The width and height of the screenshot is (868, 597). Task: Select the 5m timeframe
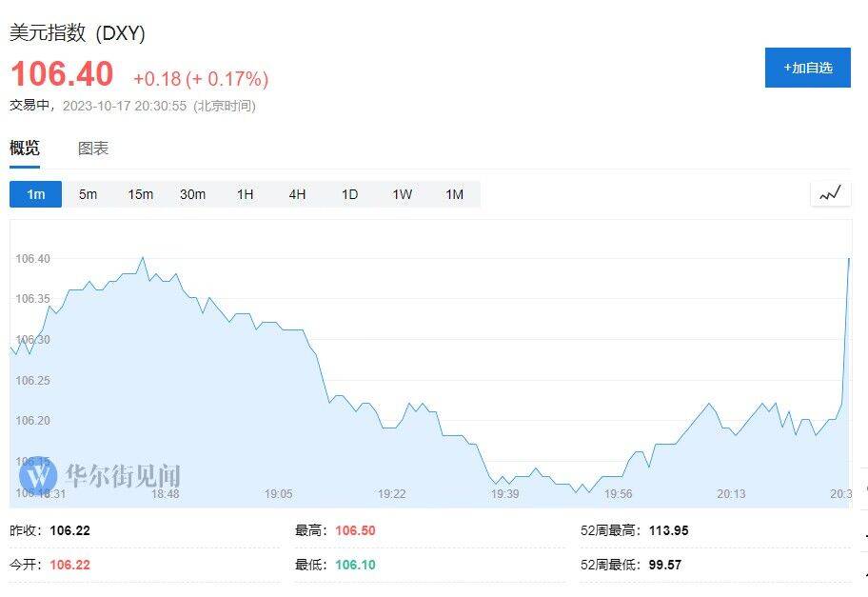tap(88, 194)
